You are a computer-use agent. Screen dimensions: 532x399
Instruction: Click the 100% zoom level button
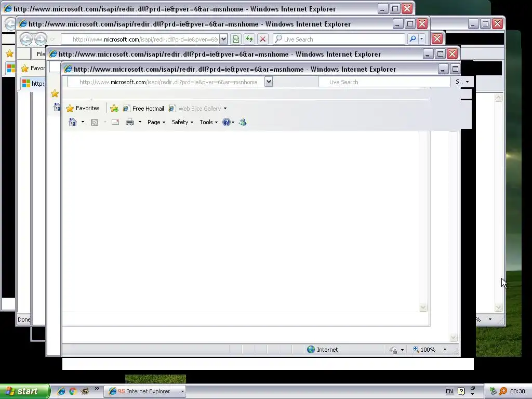click(x=424, y=350)
